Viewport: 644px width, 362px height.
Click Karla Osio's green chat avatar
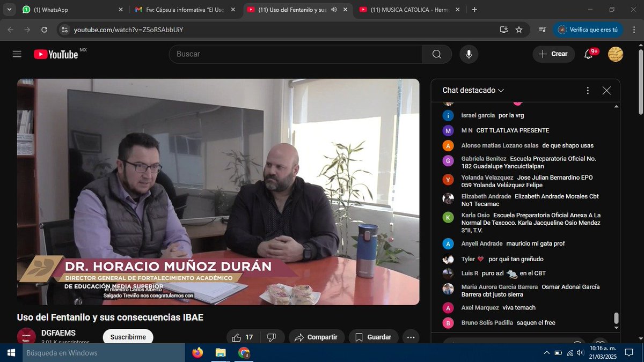[x=448, y=217]
